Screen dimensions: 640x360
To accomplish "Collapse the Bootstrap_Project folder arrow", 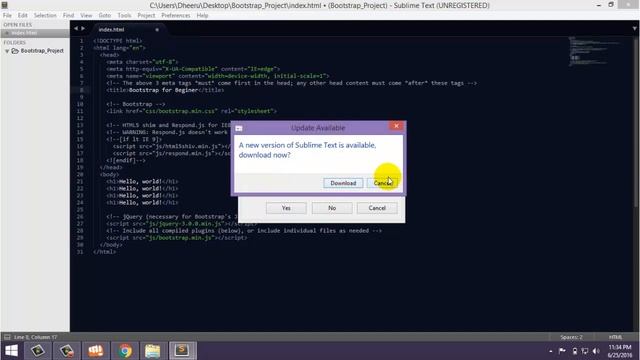I will coord(7,51).
